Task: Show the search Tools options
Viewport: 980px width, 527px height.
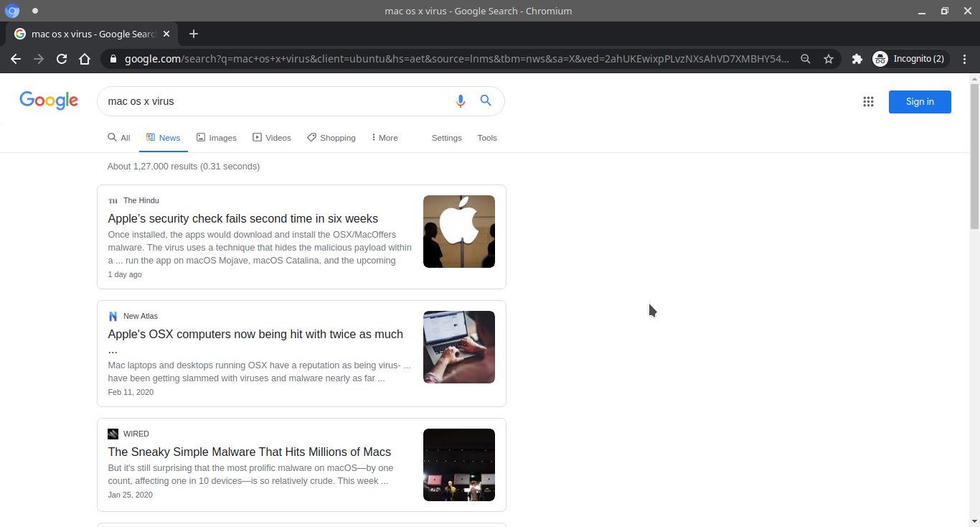Action: [x=487, y=138]
